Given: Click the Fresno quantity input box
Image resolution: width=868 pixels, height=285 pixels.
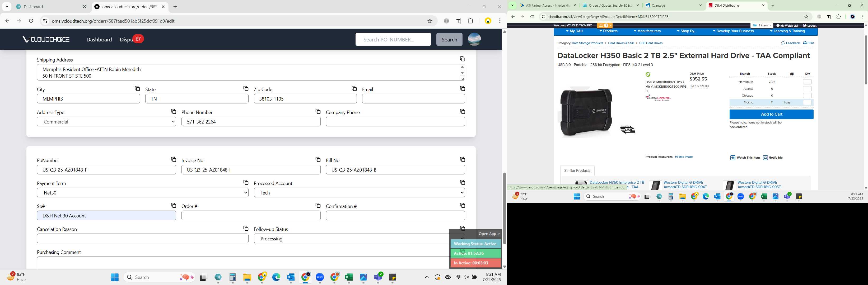Looking at the screenshot, I should [x=807, y=103].
